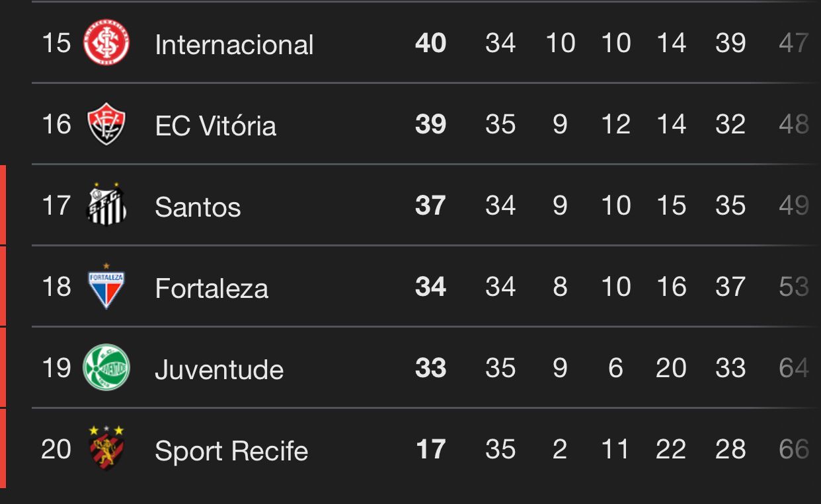
Task: Click Internacional's 40 points value
Action: pyautogui.click(x=430, y=44)
